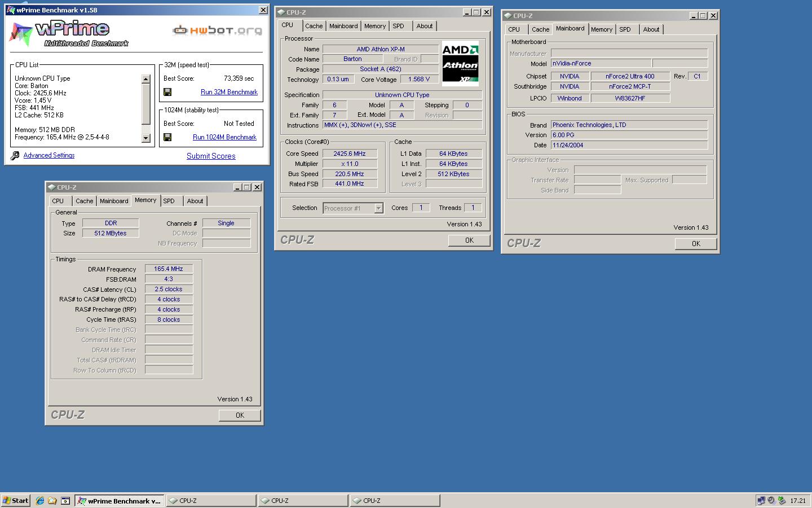
Task: Click the wPrime title bar app icon
Action: [x=11, y=10]
